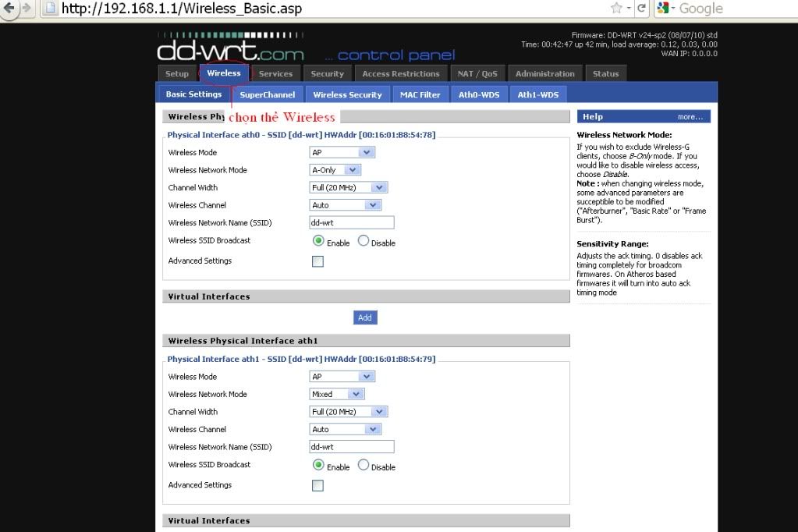Switch to the Administration tab
This screenshot has width=798, height=532.
pyautogui.click(x=545, y=74)
